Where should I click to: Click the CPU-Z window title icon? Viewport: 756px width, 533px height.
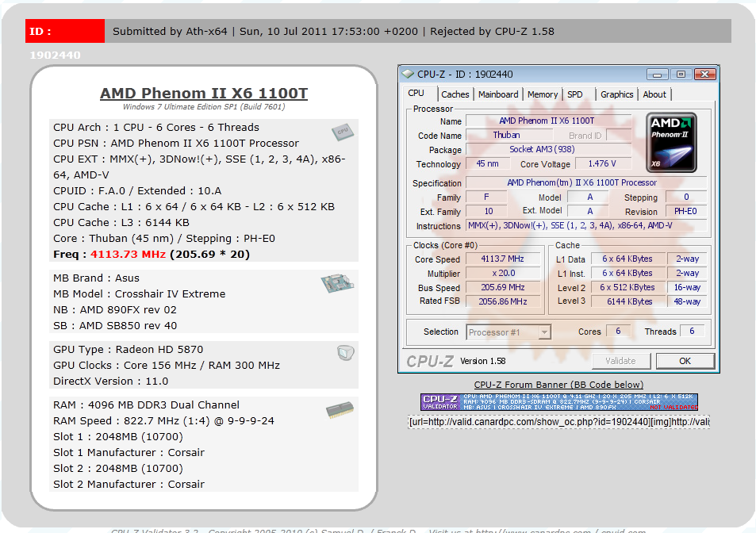point(408,75)
